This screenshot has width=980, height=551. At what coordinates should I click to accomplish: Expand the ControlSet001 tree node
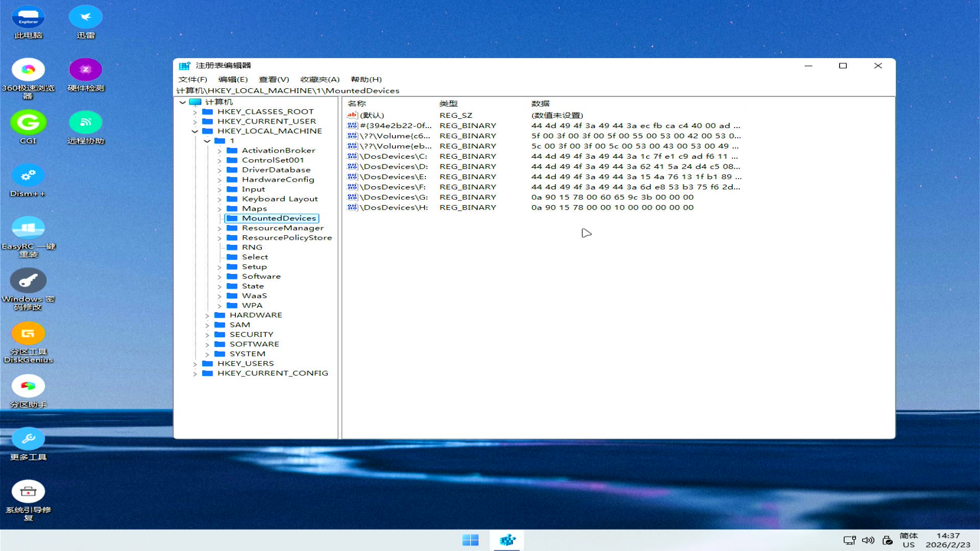tap(219, 160)
